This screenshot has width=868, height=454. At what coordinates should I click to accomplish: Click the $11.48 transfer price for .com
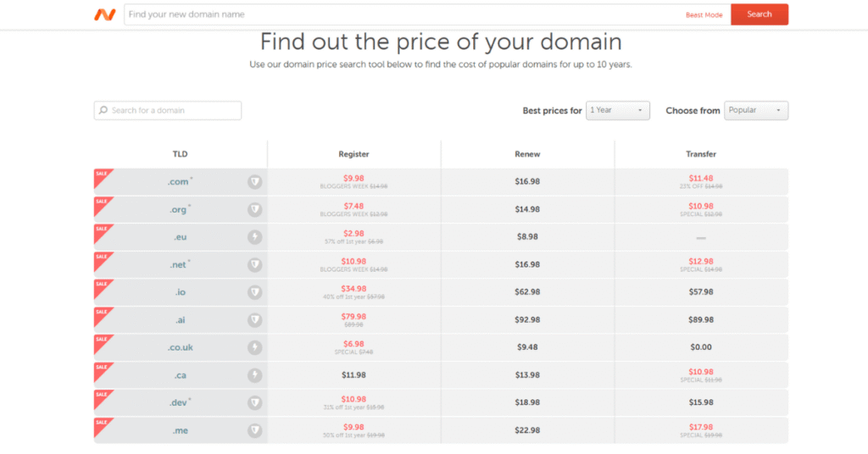pyautogui.click(x=701, y=178)
